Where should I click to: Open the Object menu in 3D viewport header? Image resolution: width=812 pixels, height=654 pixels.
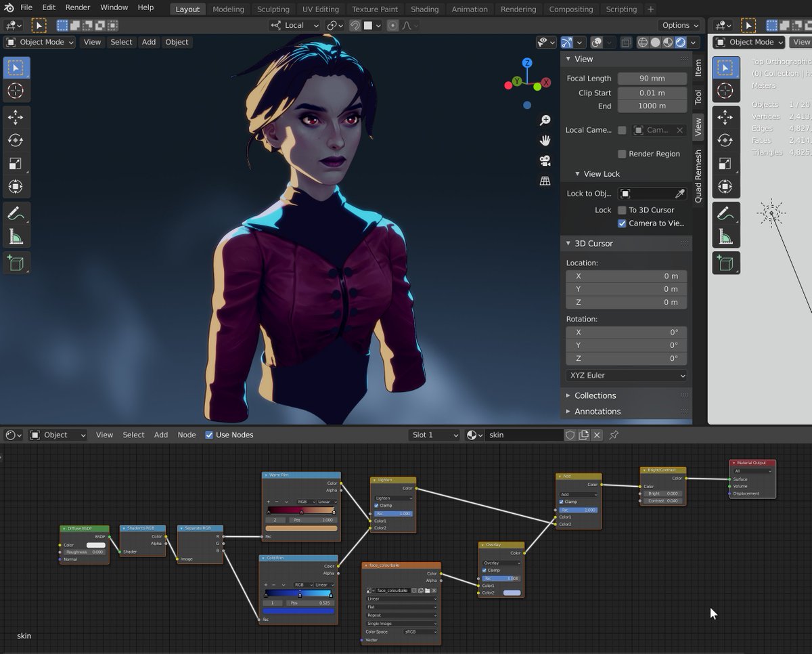pyautogui.click(x=177, y=42)
